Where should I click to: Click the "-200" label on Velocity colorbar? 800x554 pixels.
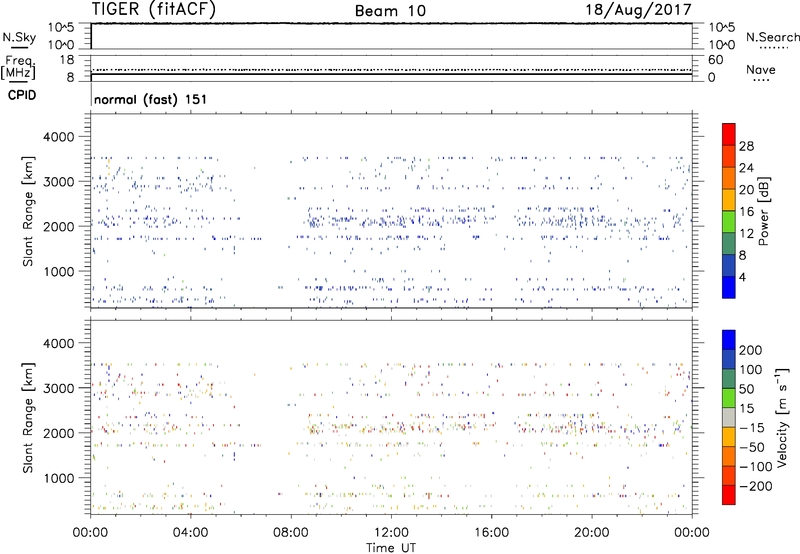tap(756, 486)
